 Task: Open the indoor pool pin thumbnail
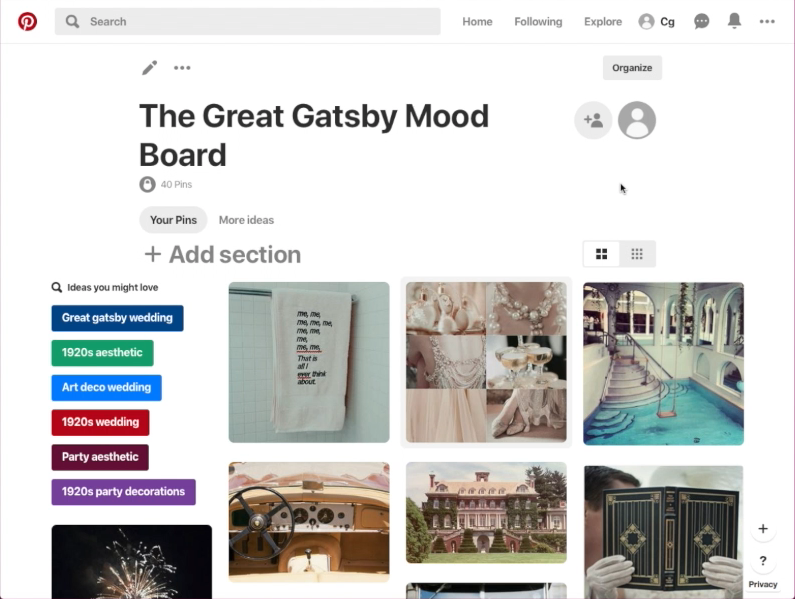click(663, 364)
